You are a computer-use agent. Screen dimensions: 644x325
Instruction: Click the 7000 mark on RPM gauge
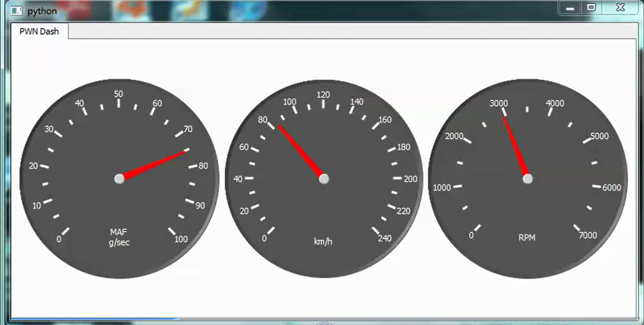(588, 235)
